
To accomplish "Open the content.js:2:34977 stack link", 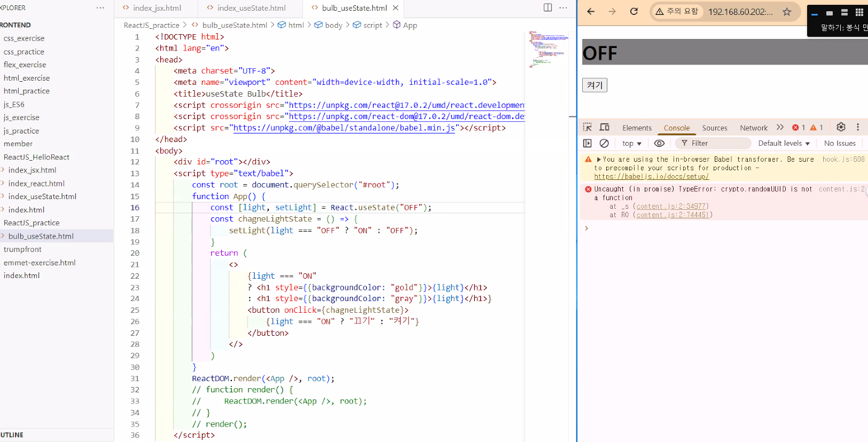I will pyautogui.click(x=671, y=207).
